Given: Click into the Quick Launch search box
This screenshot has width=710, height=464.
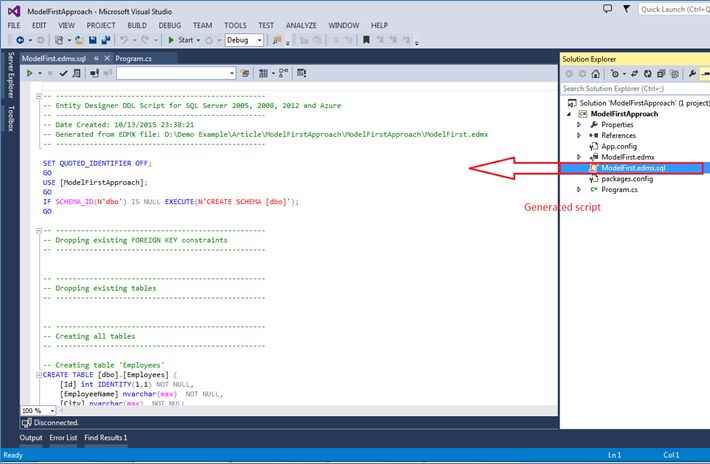Looking at the screenshot, I should (x=674, y=9).
